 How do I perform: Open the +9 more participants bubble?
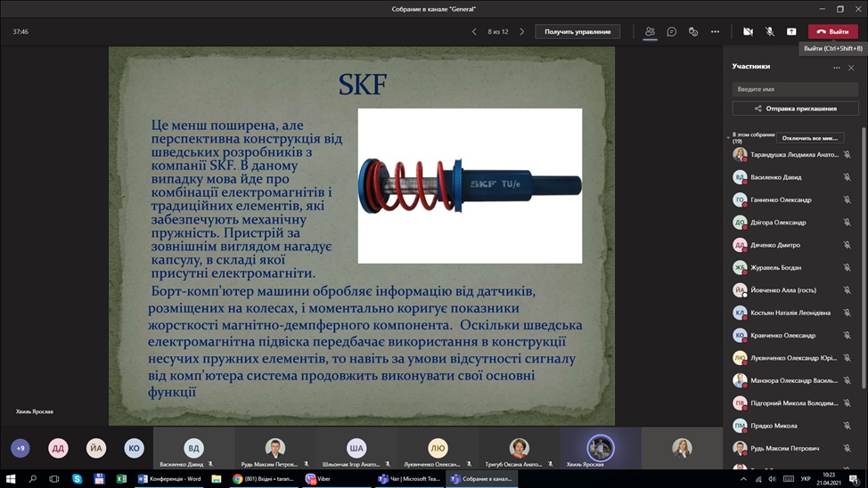[20, 448]
